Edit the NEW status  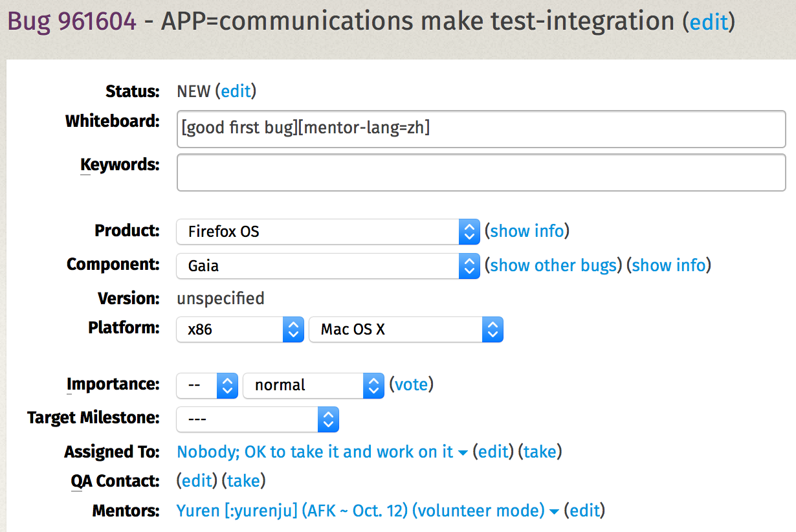236,91
